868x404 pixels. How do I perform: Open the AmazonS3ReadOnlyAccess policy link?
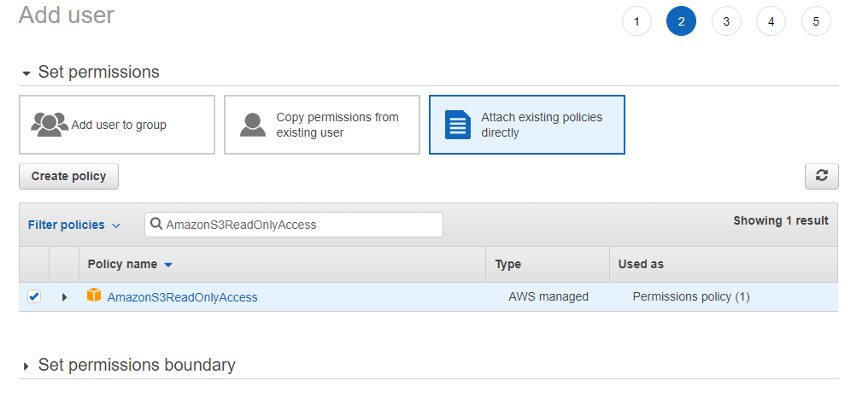coord(182,297)
